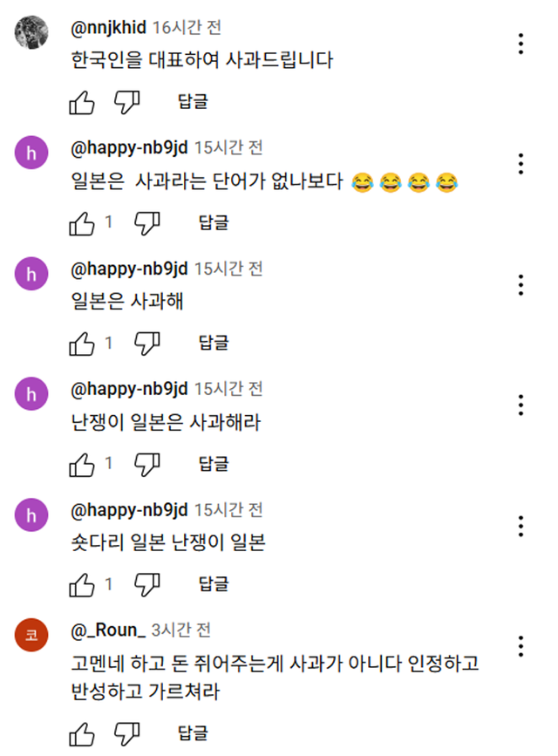558x756 pixels.
Task: Open @_Roun_ channel via username link
Action: pos(107,630)
